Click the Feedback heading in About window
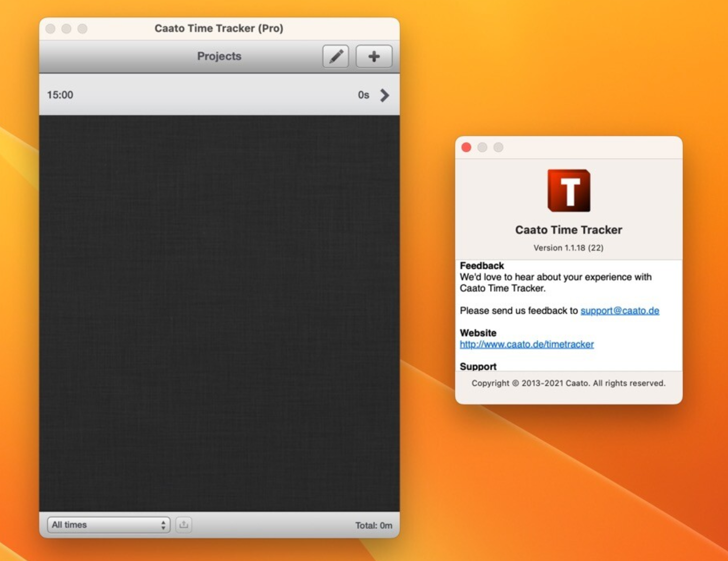The width and height of the screenshot is (728, 561). click(482, 266)
